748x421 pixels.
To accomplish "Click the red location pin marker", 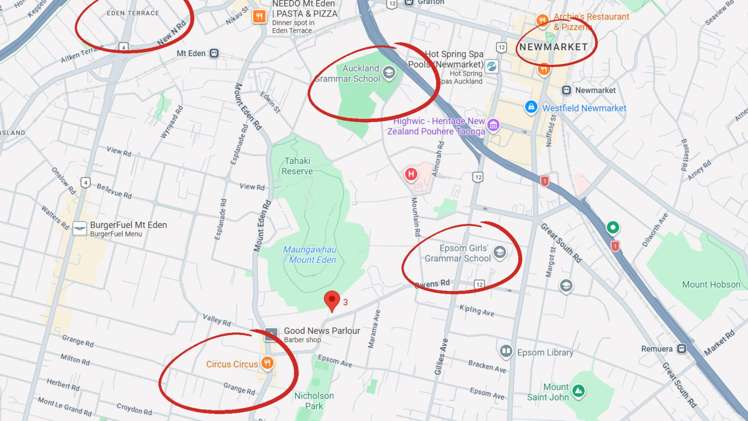I will [332, 301].
